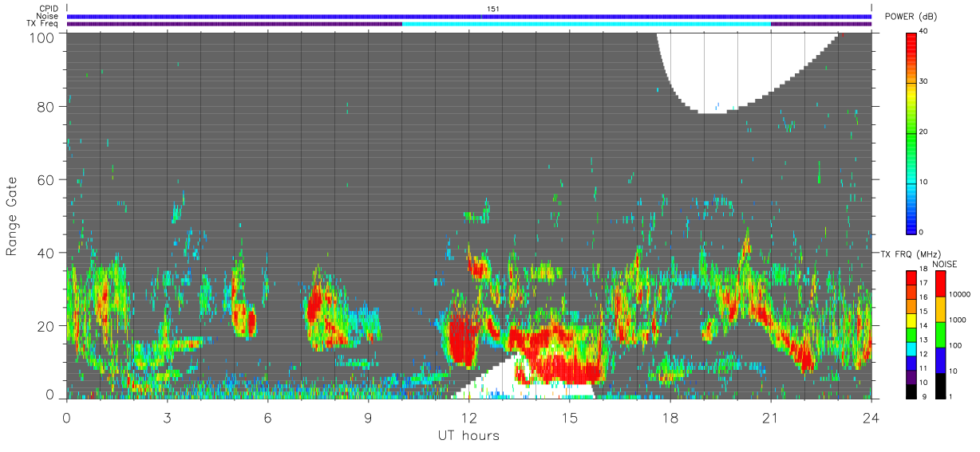
Task: Click the "40" label atop the POWER color bar
Action: coord(923,30)
